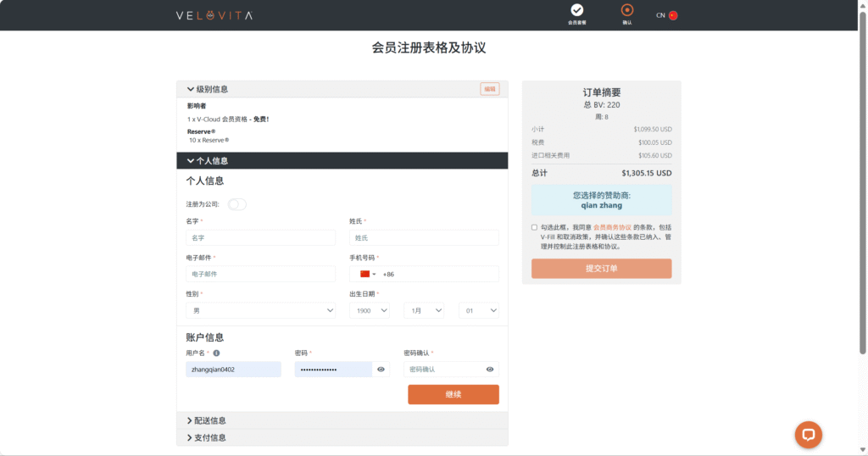Screen dimensions: 868x456
Task: Click the Velovita logo in header
Action: 214,15
